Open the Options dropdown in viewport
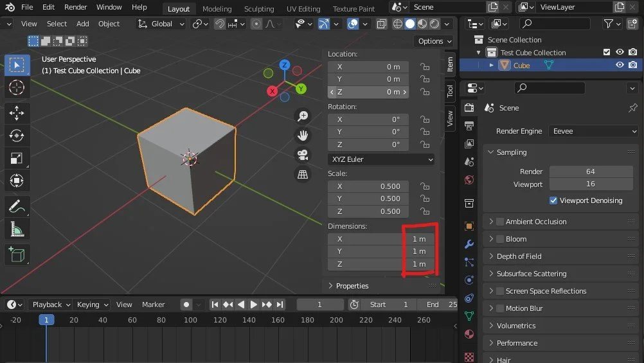644x363 pixels. (x=434, y=41)
